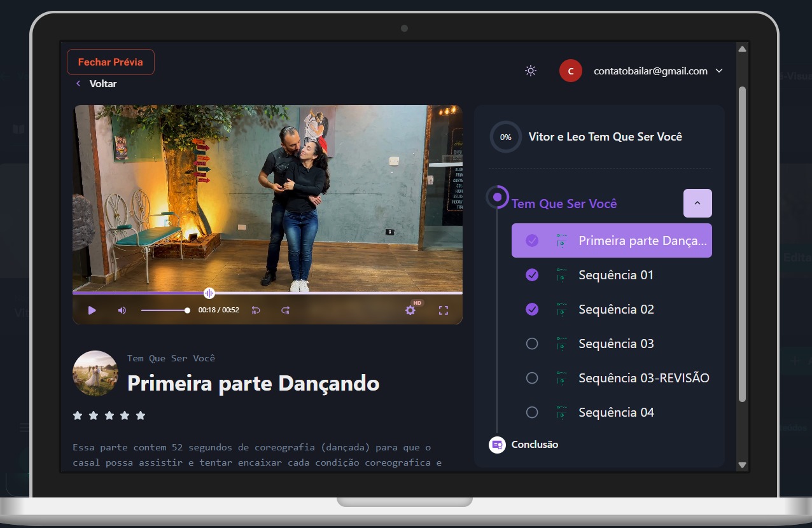Mute the video with the speaker icon
This screenshot has height=528, width=812.
tap(122, 310)
